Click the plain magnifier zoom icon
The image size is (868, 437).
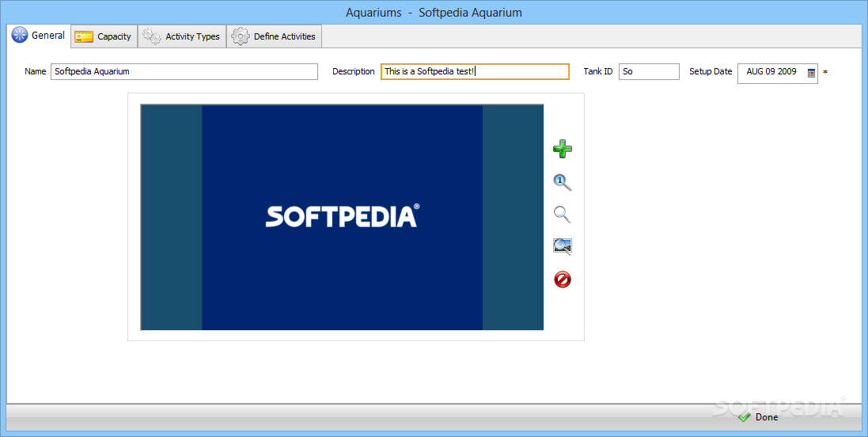pos(563,214)
